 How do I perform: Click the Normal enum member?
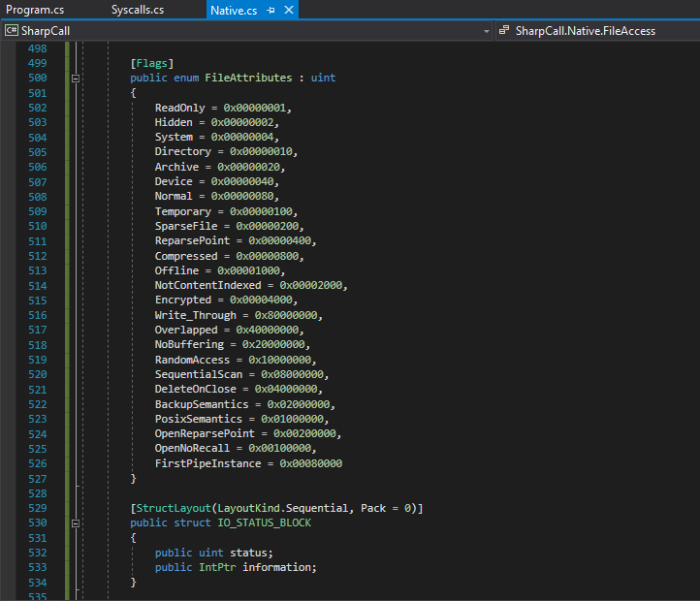(174, 197)
